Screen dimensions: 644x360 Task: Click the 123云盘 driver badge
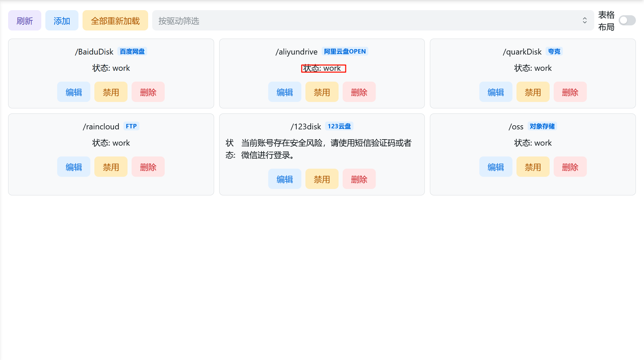[x=339, y=126]
